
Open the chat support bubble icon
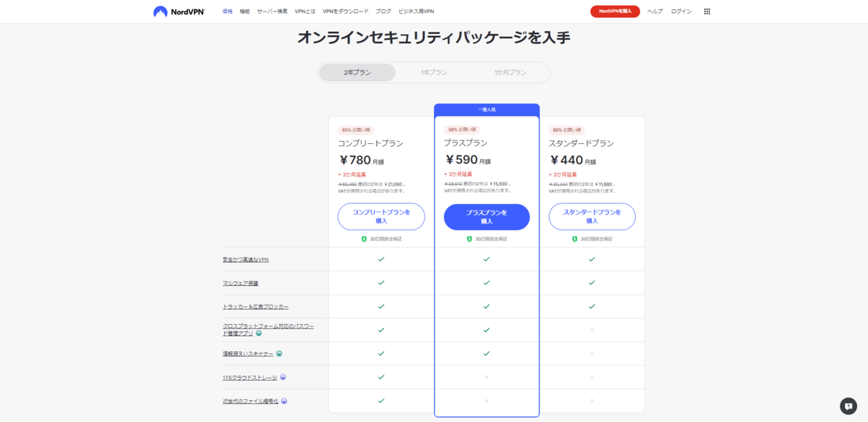[x=848, y=406]
